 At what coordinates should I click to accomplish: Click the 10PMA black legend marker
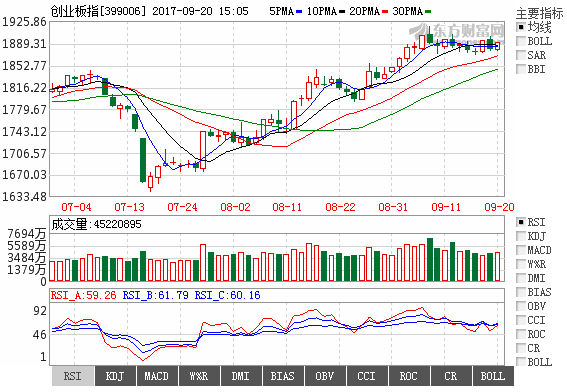(x=342, y=12)
